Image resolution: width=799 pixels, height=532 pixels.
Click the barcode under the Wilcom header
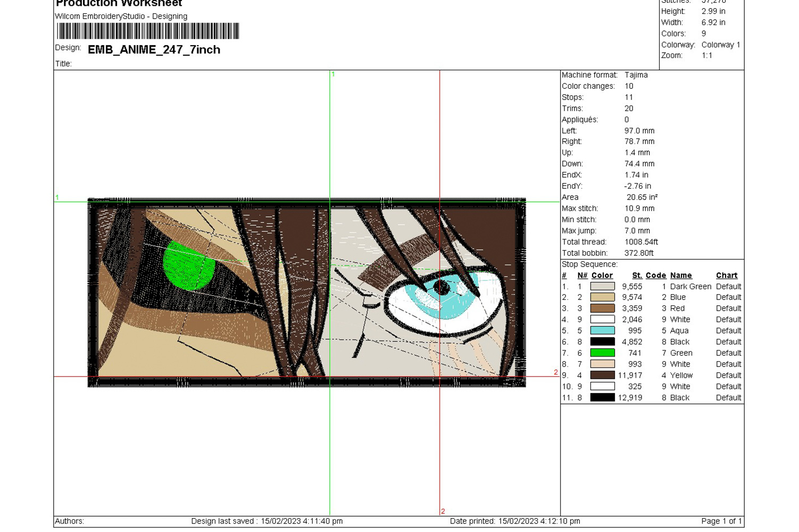pyautogui.click(x=148, y=31)
